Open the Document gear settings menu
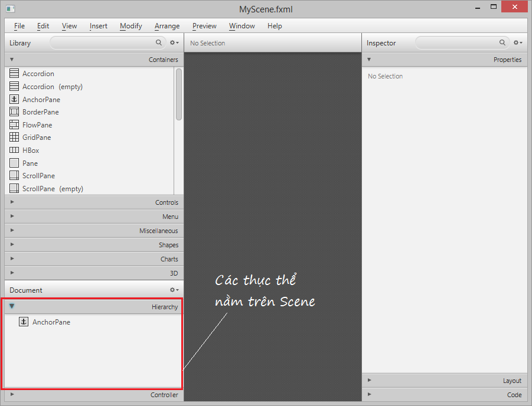 174,290
